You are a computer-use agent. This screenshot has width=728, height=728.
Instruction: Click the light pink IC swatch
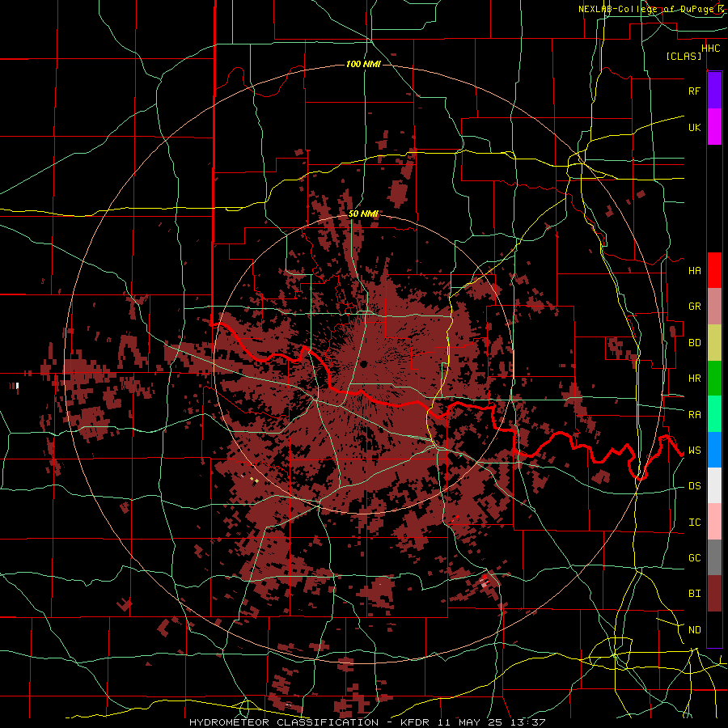tap(714, 522)
